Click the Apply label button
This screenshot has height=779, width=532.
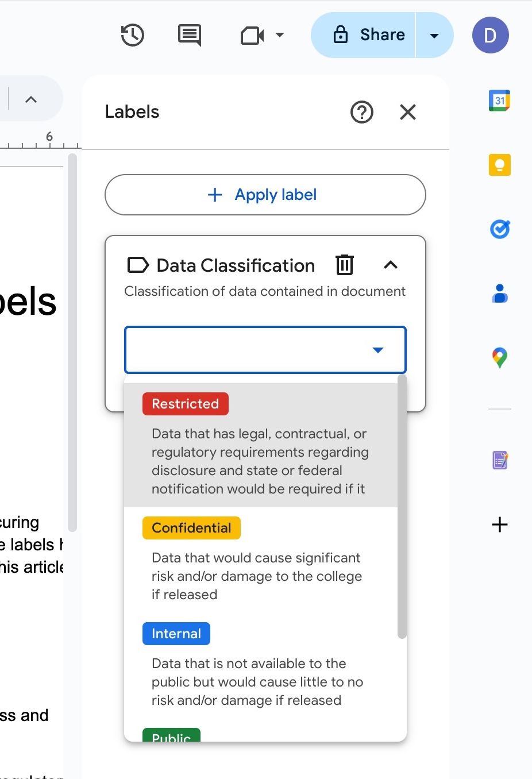click(265, 195)
